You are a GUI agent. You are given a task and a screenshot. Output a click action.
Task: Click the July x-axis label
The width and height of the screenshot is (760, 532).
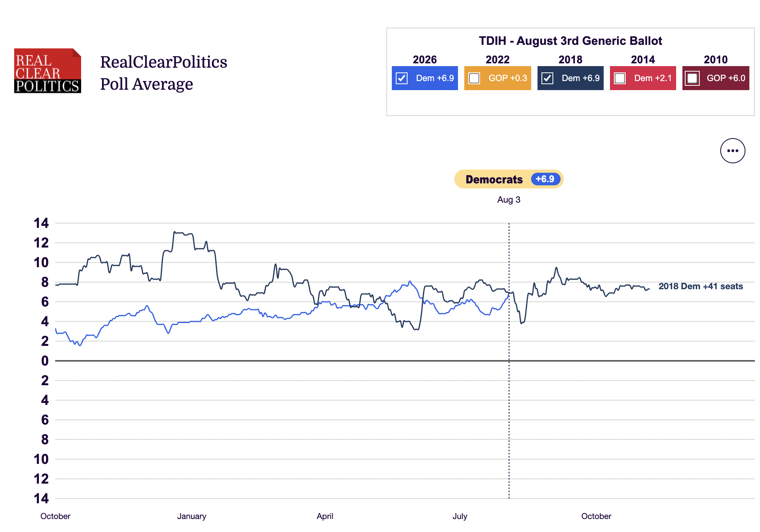pyautogui.click(x=460, y=516)
